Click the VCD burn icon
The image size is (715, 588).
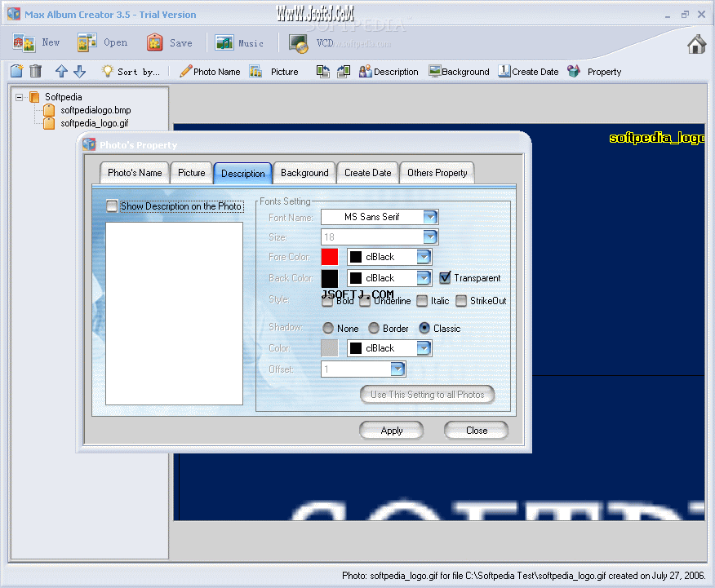(299, 44)
